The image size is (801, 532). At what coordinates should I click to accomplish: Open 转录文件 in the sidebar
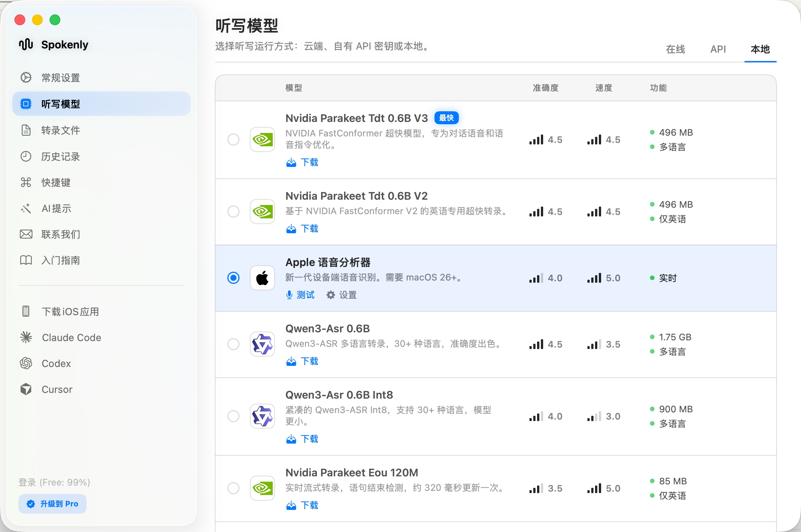[101, 130]
